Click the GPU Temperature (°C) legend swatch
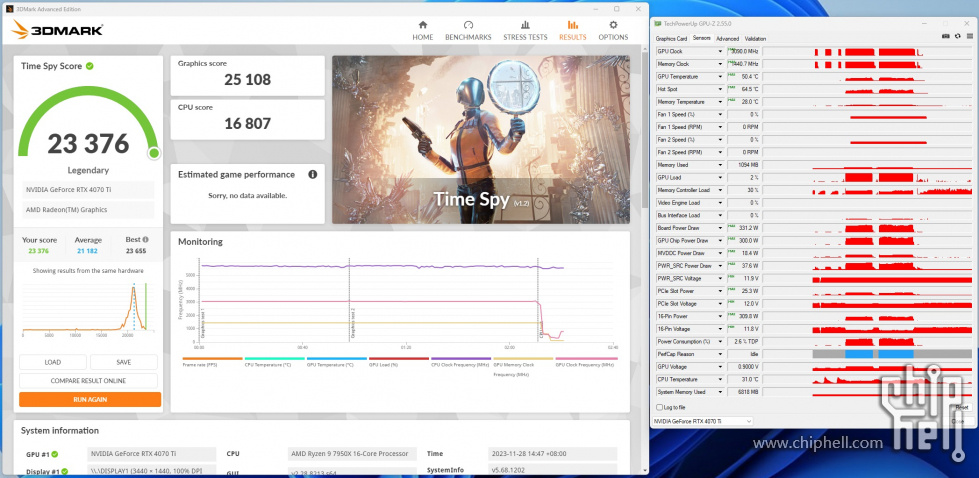 337,359
